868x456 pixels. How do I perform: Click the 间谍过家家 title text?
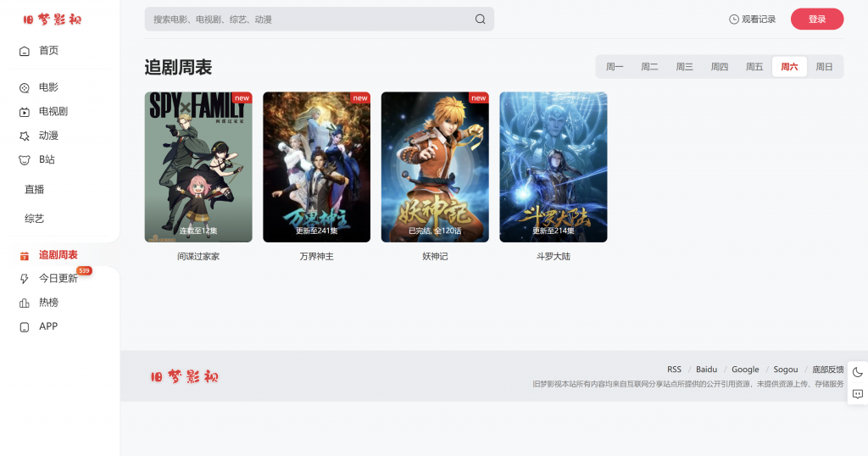198,257
